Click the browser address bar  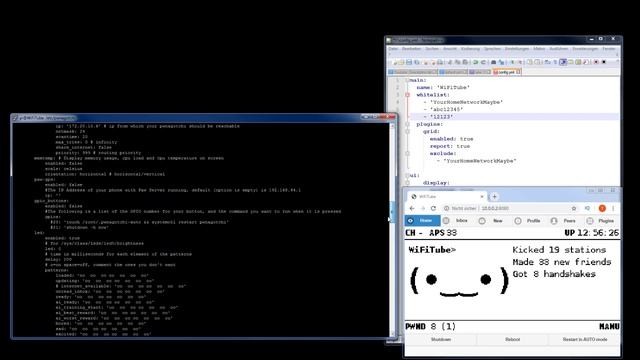pyautogui.click(x=510, y=208)
